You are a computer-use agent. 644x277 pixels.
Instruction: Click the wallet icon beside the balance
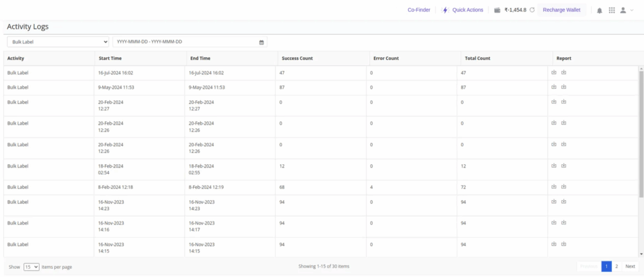click(x=497, y=10)
